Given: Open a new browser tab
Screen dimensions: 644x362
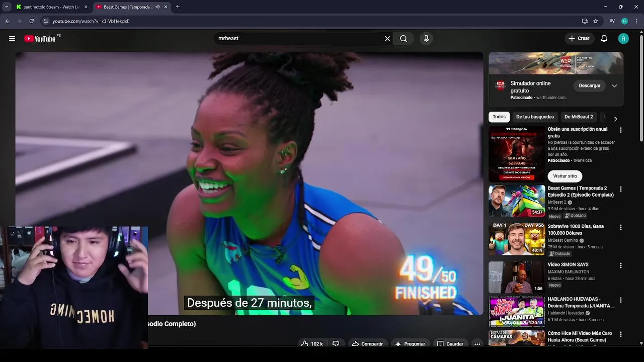Looking at the screenshot, I should 178,7.
